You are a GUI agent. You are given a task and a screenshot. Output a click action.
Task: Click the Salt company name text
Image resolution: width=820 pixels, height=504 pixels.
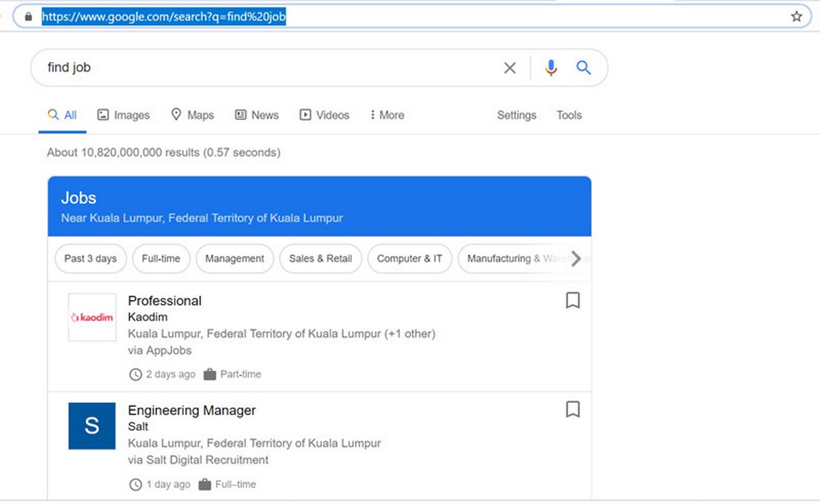tap(138, 426)
